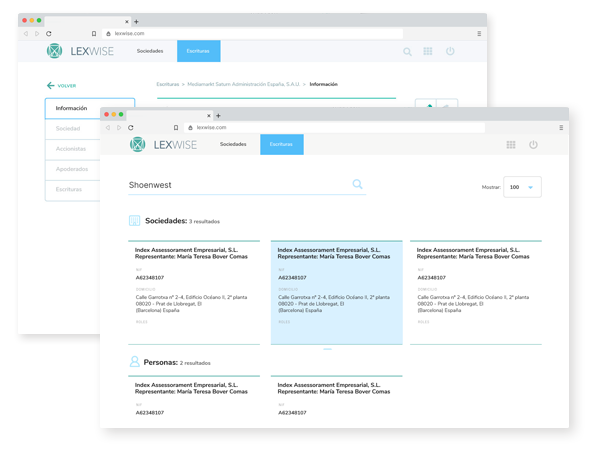The height and width of the screenshot is (462, 596).
Task: Go back using the Volver link
Action: click(x=61, y=86)
